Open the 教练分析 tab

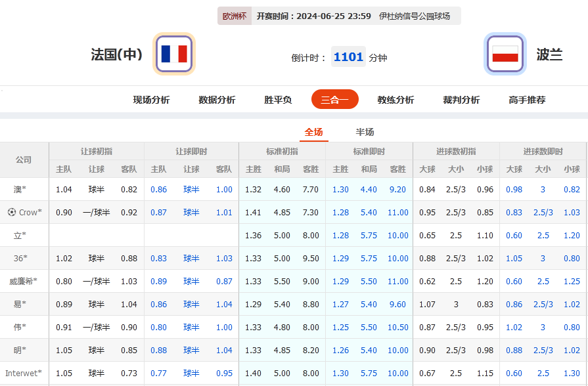pyautogui.click(x=396, y=99)
